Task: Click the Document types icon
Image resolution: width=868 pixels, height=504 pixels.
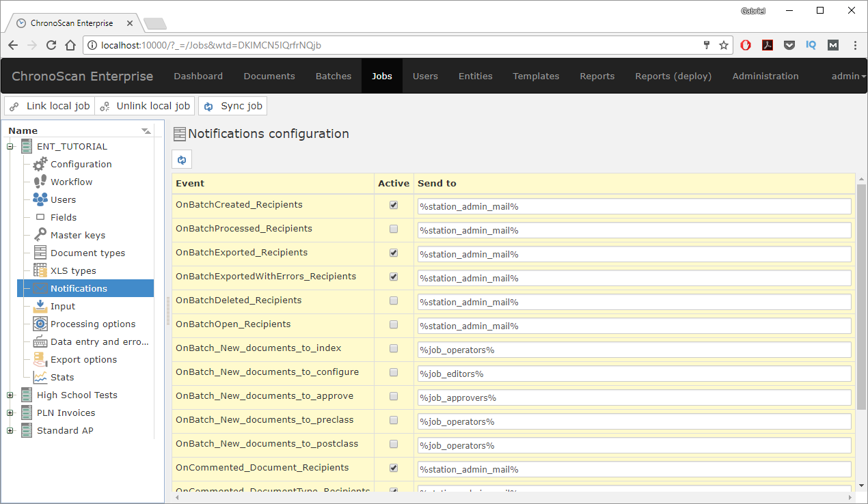Action: click(x=40, y=253)
